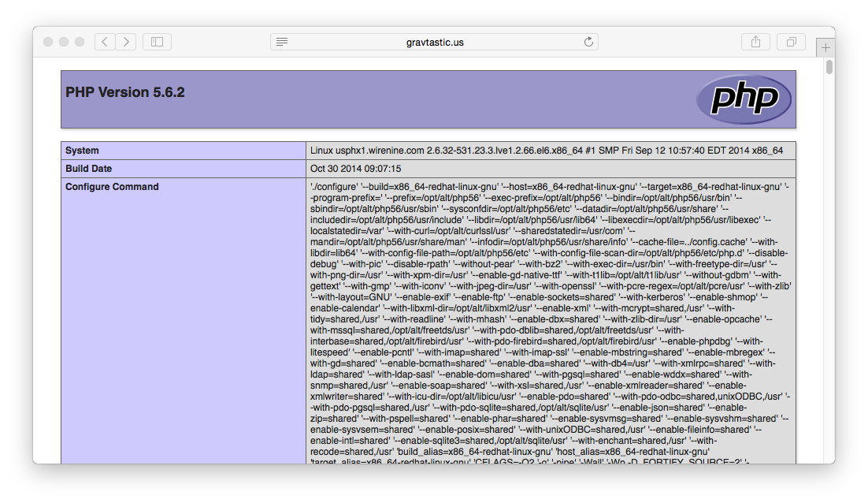Image resolution: width=868 pixels, height=503 pixels.
Task: Close the Safari window
Action: tap(48, 42)
